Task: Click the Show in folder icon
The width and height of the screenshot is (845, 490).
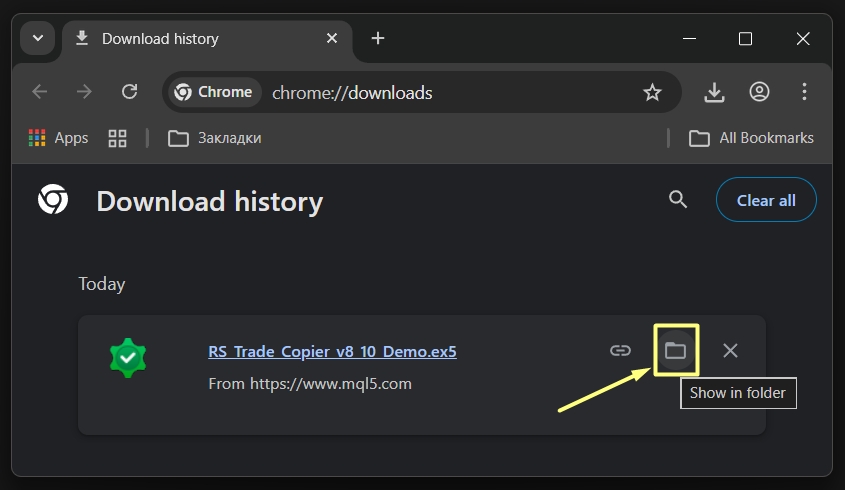Action: pos(675,350)
